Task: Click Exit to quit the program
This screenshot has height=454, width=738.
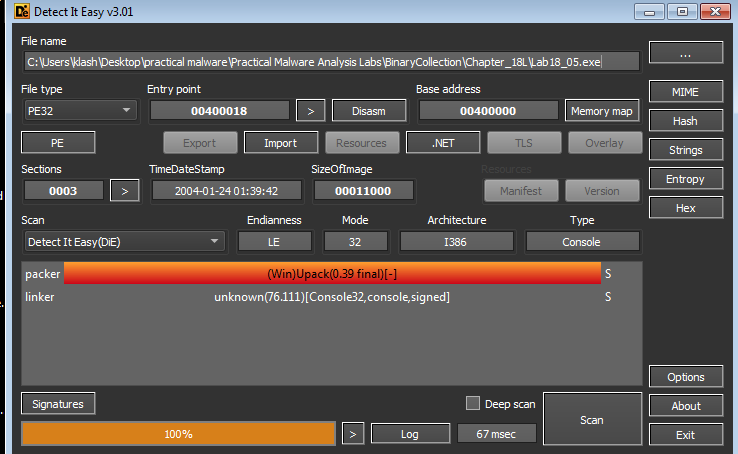Action: [x=686, y=435]
